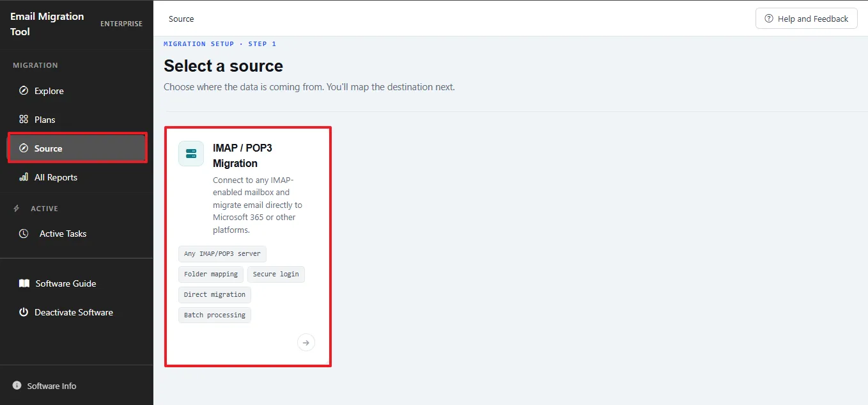868x405 pixels.
Task: Click the Source compass icon in sidebar
Action: (x=24, y=148)
